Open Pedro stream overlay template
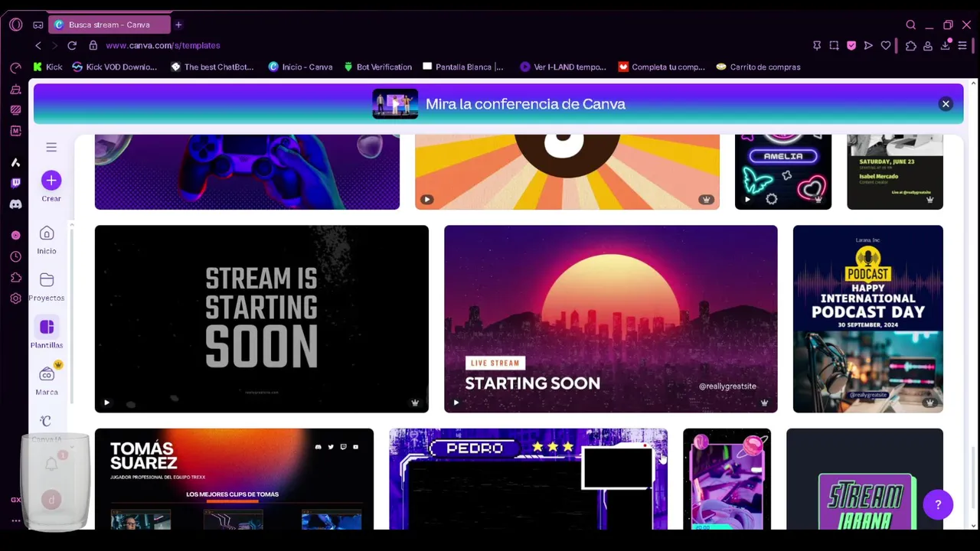 pos(528,479)
